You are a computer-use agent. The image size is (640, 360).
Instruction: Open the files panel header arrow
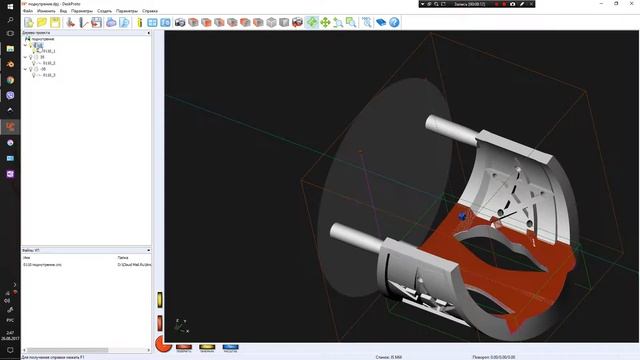pos(148,250)
